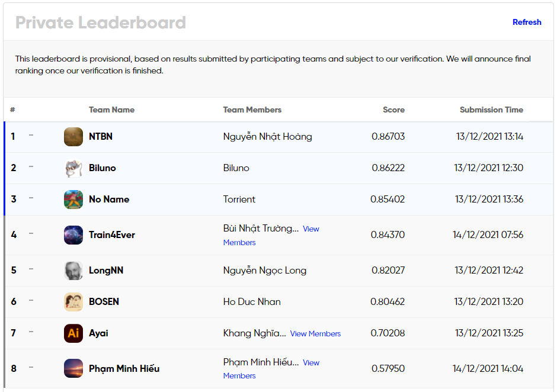Click the Phạm Minh Hiếu sunset avatar
The width and height of the screenshot is (557, 392).
[x=73, y=368]
